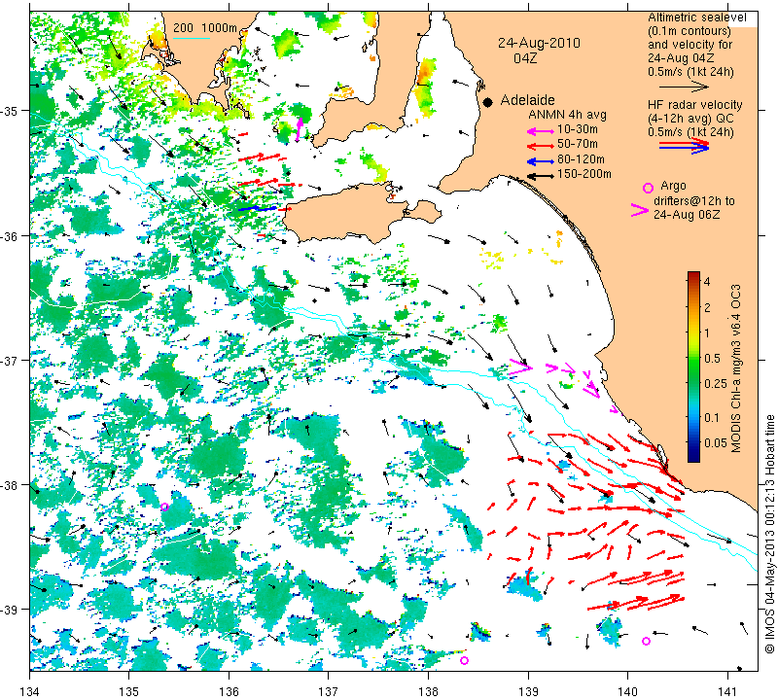Click the 150-200m depth label

584,174
